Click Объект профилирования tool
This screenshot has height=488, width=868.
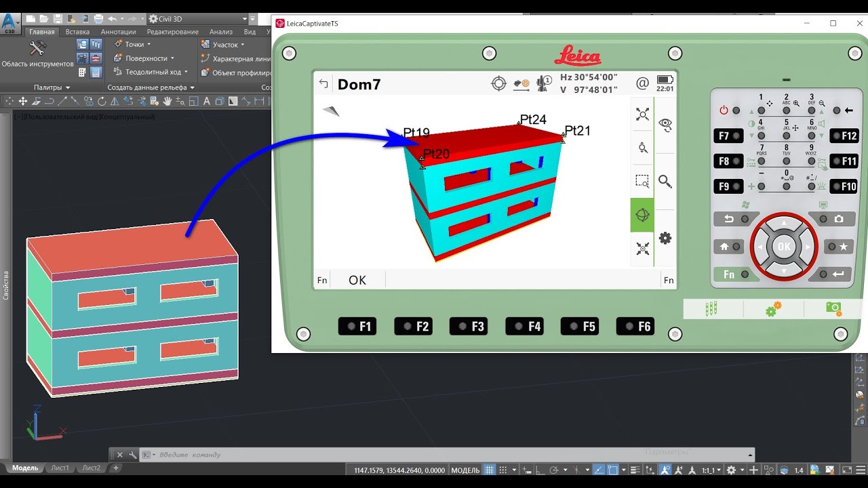[236, 73]
